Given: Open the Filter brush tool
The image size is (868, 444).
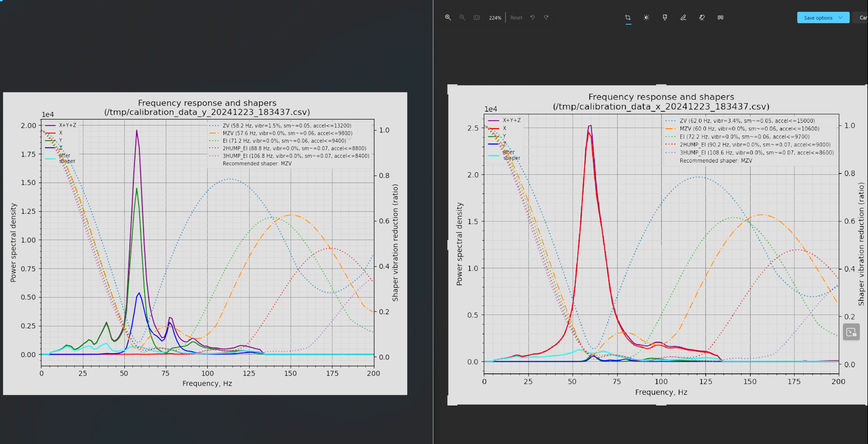Looking at the screenshot, I should tap(665, 17).
